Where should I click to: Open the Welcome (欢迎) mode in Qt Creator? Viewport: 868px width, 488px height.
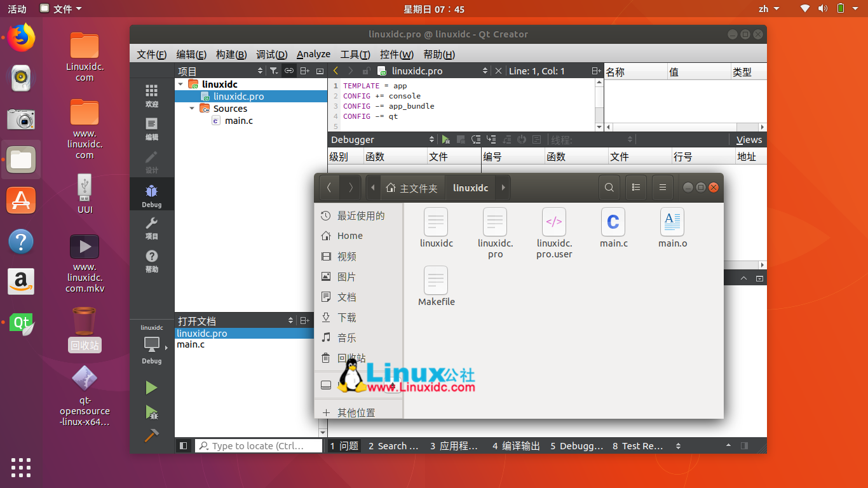pyautogui.click(x=151, y=95)
